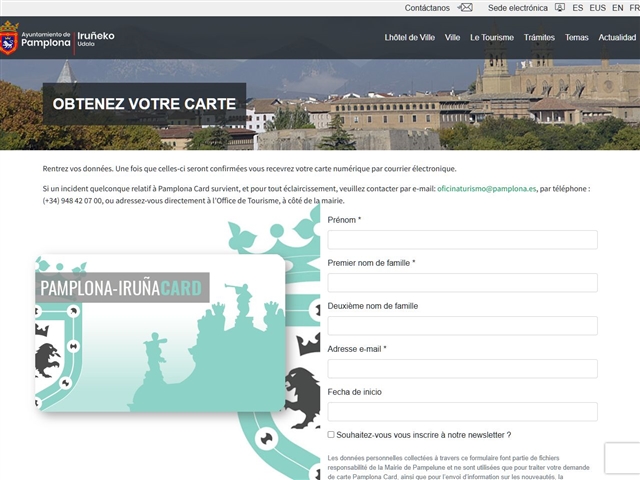This screenshot has width=640, height=480.
Task: Click the Pamplona coat of arms logo
Action: point(9,38)
